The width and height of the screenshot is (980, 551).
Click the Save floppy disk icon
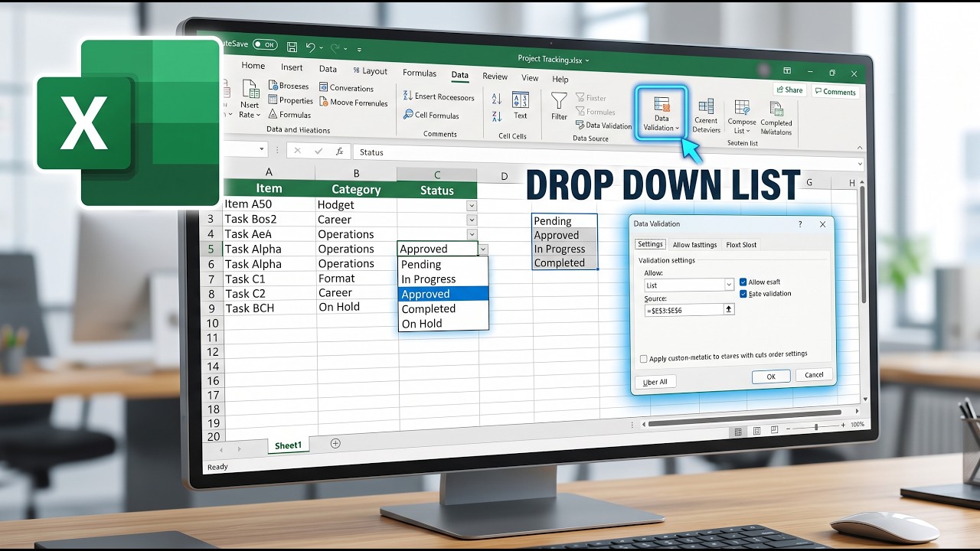(x=292, y=47)
